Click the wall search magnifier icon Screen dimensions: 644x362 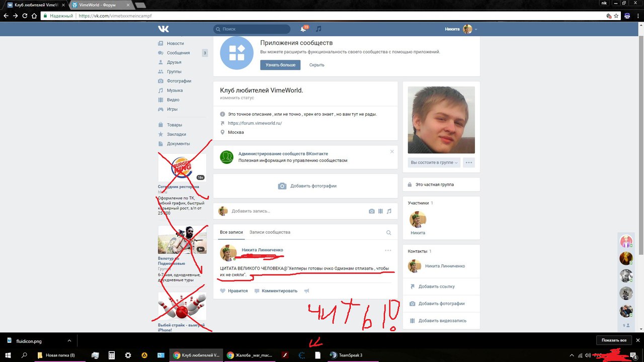[x=388, y=233]
